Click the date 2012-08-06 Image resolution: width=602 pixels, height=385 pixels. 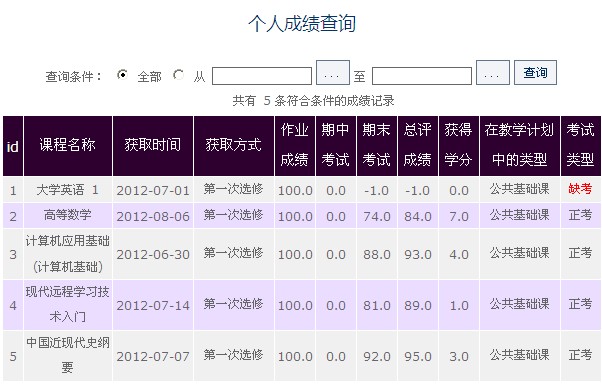click(x=153, y=216)
